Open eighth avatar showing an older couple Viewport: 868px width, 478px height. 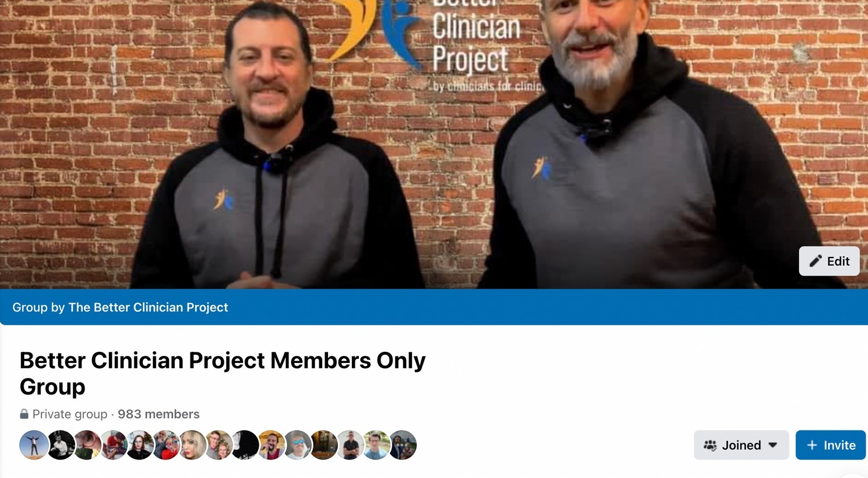pyautogui.click(x=219, y=445)
